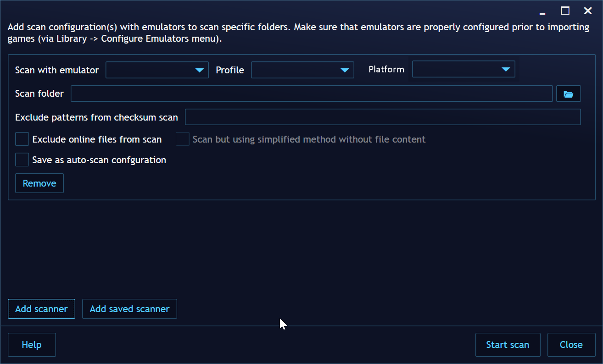The width and height of the screenshot is (603, 364).
Task: Click the Remove button for this scanner
Action: click(39, 183)
